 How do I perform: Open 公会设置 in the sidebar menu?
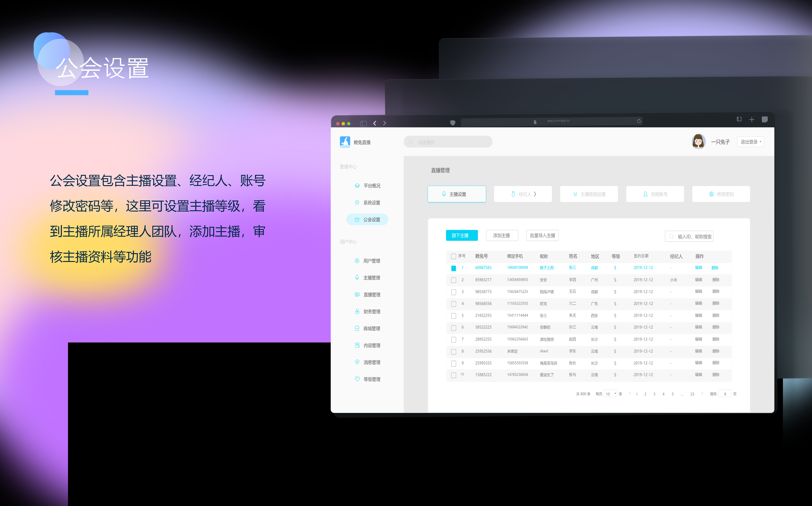pyautogui.click(x=367, y=220)
